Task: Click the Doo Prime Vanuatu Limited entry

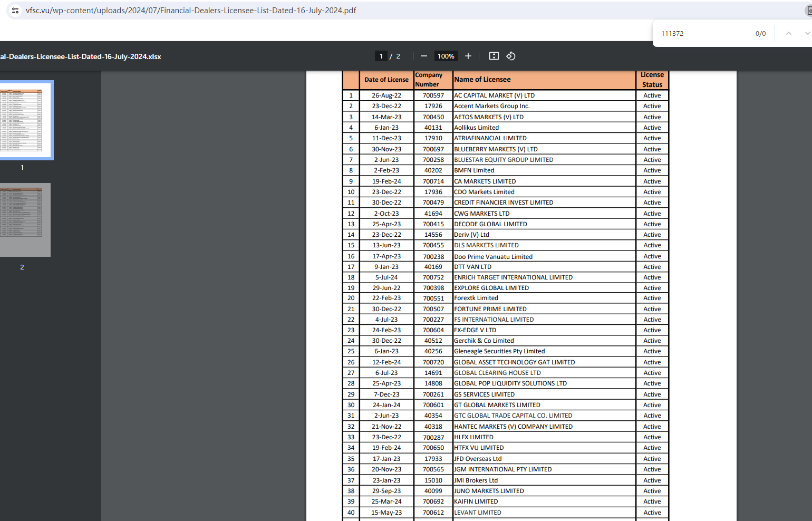Action: click(493, 257)
